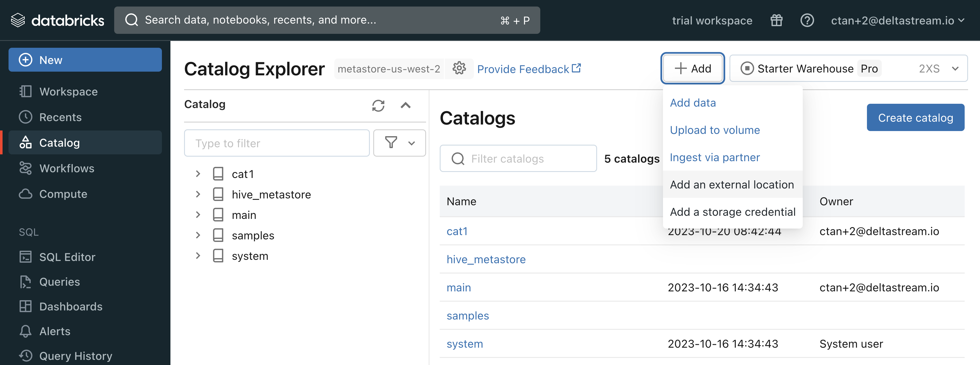This screenshot has height=365, width=980.
Task: Select samples book icon in tree
Action: pos(218,236)
